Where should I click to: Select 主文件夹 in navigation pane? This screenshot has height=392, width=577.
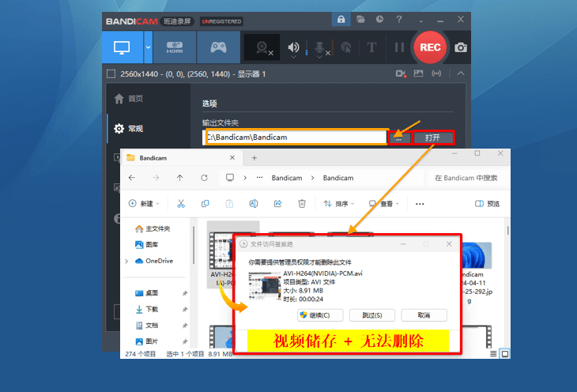153,228
